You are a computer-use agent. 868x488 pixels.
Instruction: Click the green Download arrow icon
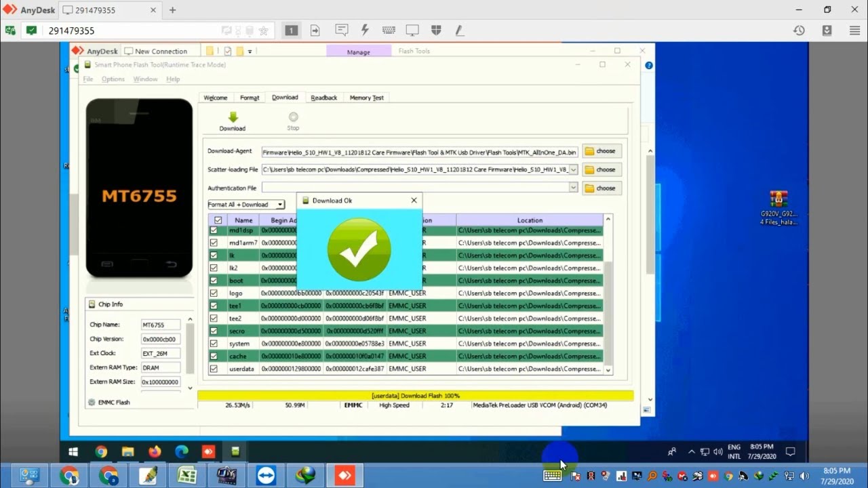click(x=233, y=117)
